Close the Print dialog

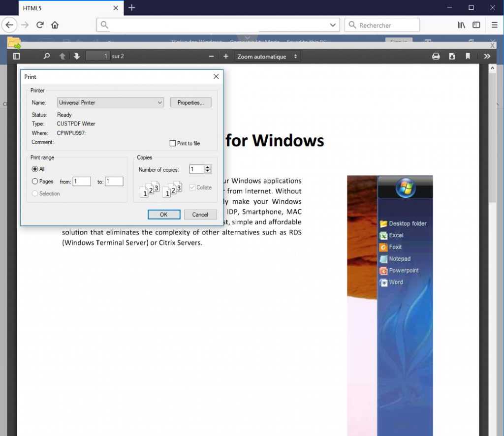pos(216,76)
